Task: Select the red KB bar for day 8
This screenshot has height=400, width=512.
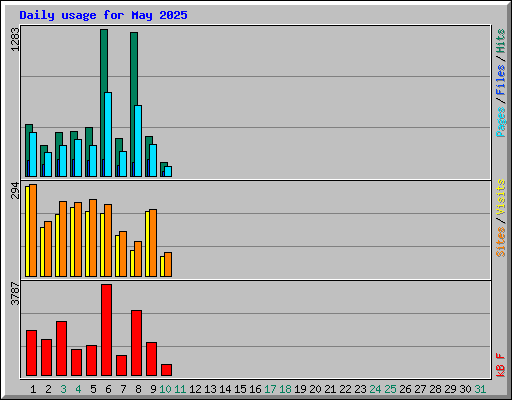Action: [x=137, y=343]
